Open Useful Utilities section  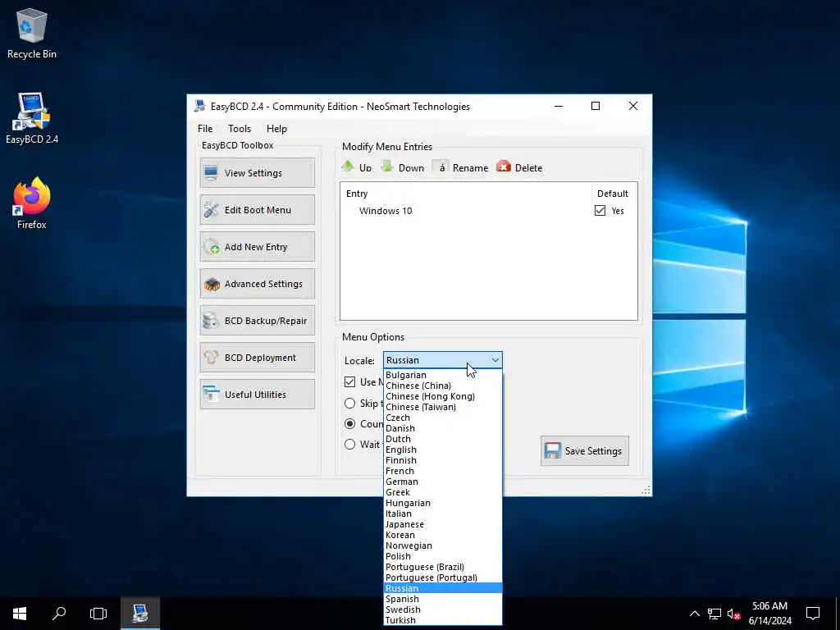pyautogui.click(x=257, y=395)
